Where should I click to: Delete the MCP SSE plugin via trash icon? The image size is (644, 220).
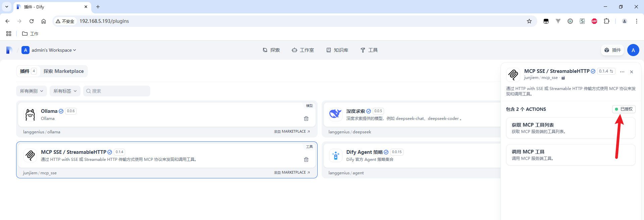[306, 160]
